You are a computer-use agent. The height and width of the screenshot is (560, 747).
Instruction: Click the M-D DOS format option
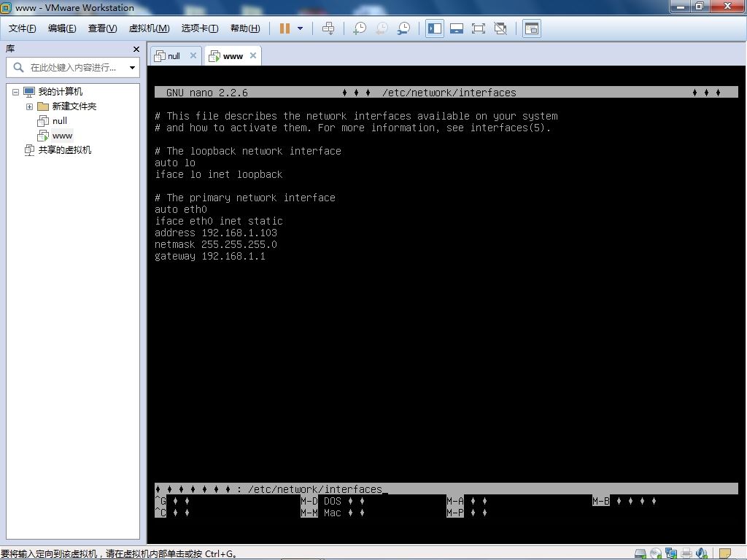(x=333, y=501)
